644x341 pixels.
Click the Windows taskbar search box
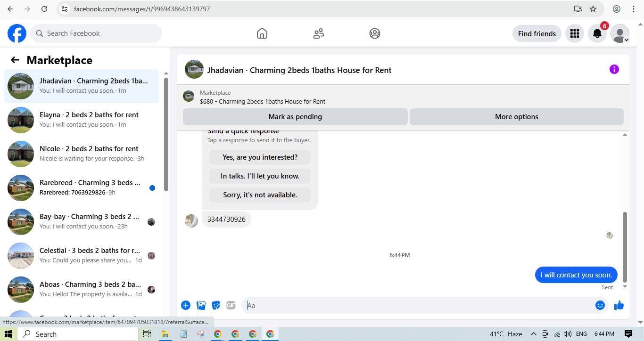pos(78,334)
